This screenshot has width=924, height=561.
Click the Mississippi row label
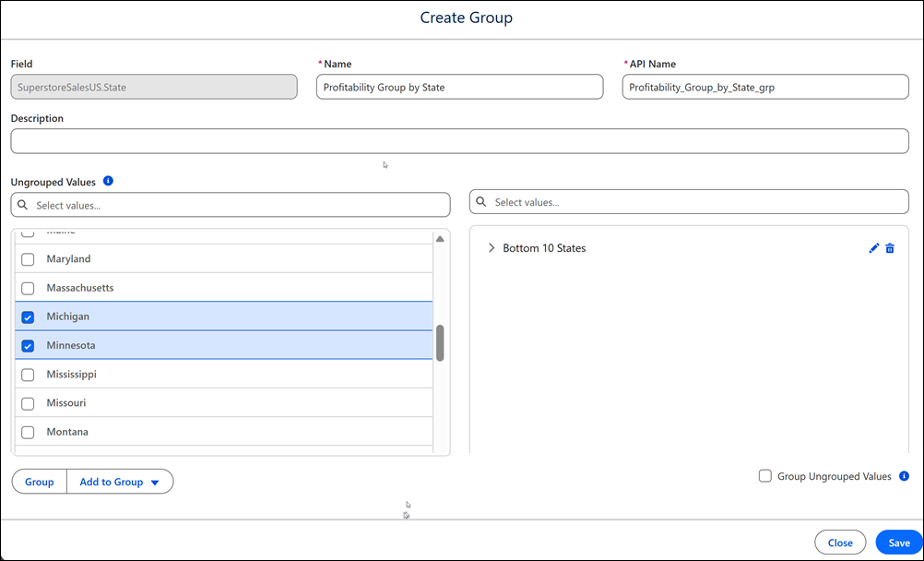pos(71,375)
